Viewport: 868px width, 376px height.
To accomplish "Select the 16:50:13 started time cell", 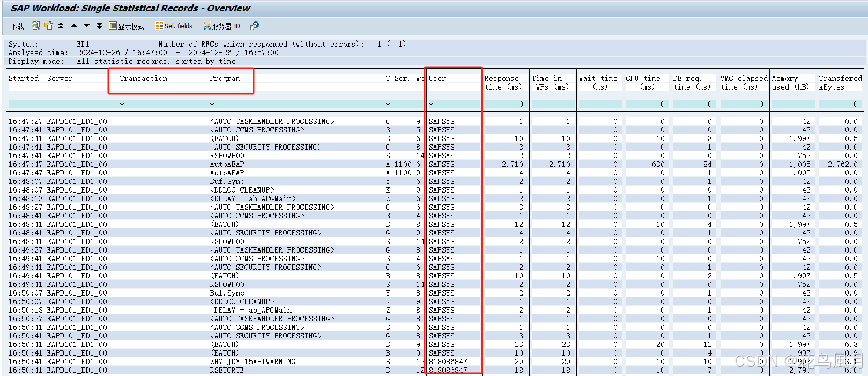I will [x=25, y=310].
